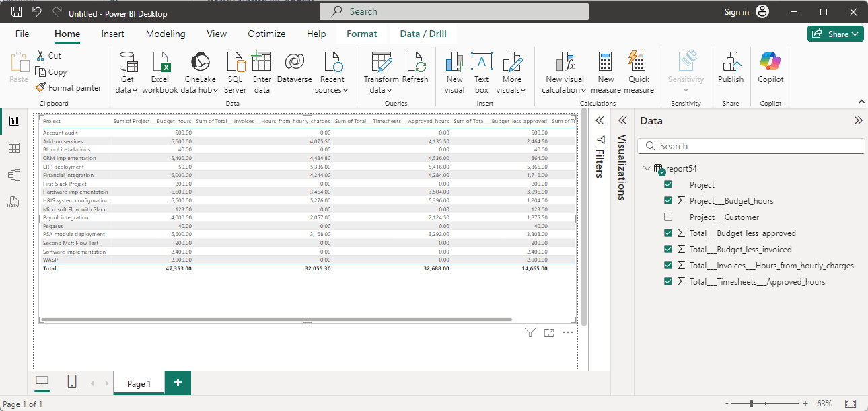Collapse the Data pane chevron
The width and height of the screenshot is (868, 411).
coord(858,121)
